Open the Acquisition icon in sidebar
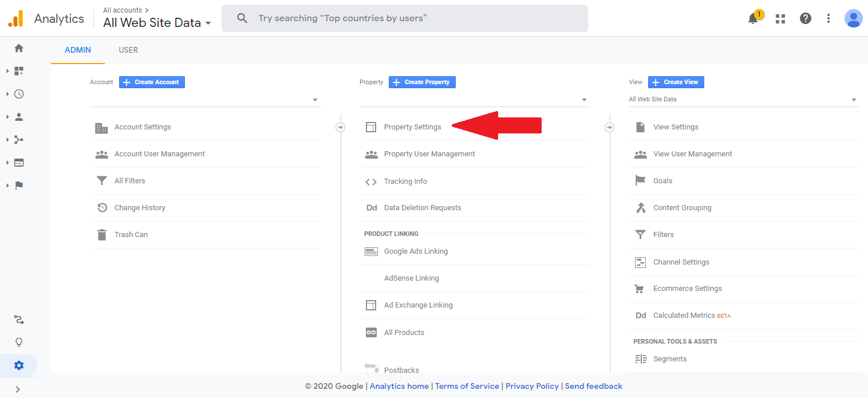Image resolution: width=868 pixels, height=398 pixels. pos(19,140)
